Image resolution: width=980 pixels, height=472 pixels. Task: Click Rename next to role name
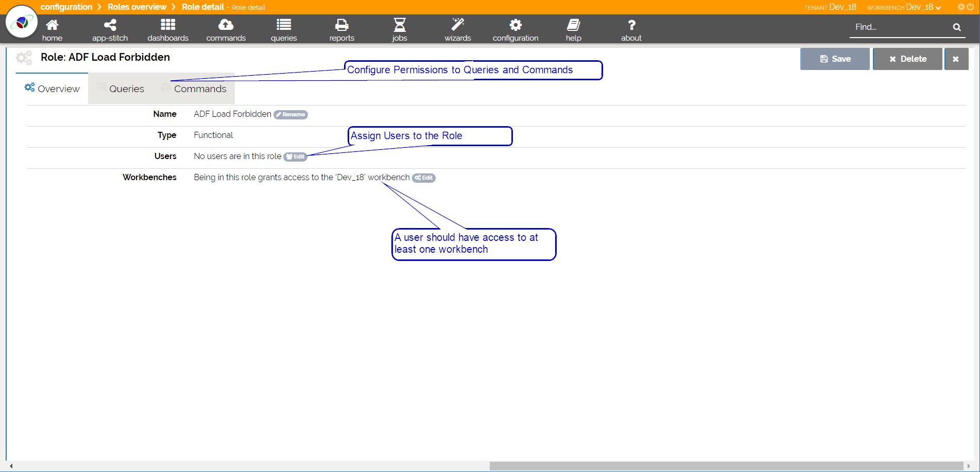pos(290,115)
